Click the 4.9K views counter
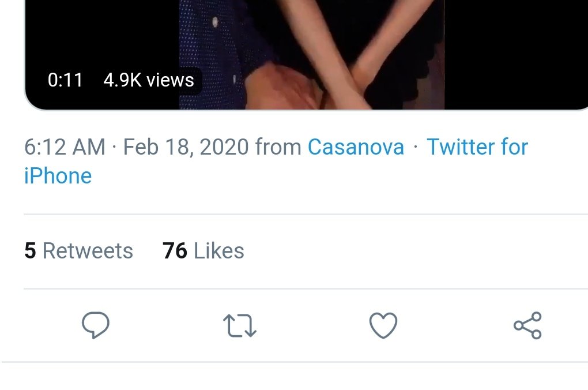The image size is (588, 390). 149,80
